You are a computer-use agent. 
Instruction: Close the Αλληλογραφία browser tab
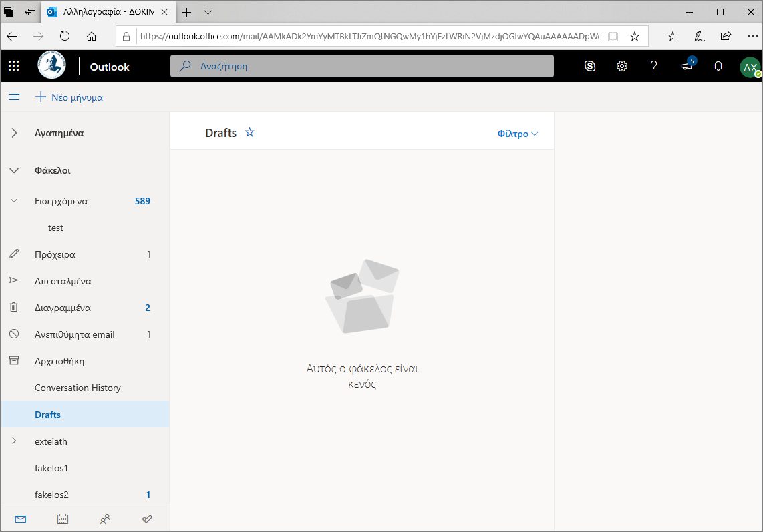[x=164, y=12]
